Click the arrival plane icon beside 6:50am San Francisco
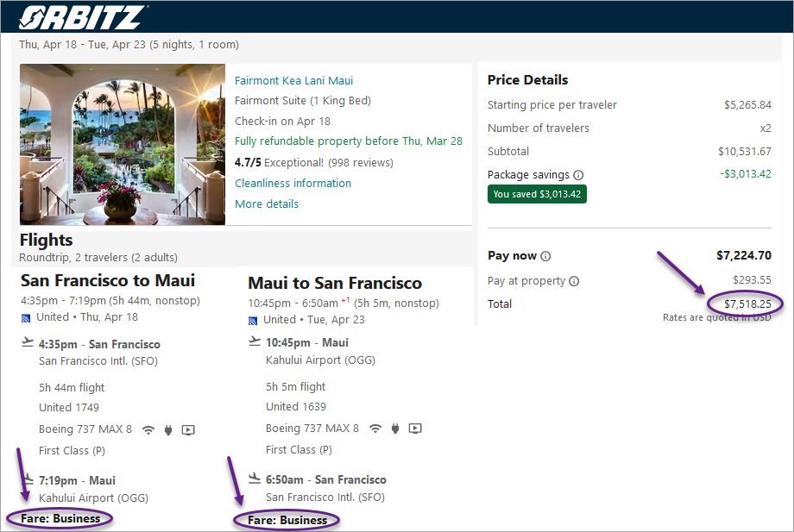794x532 pixels. coord(255,478)
